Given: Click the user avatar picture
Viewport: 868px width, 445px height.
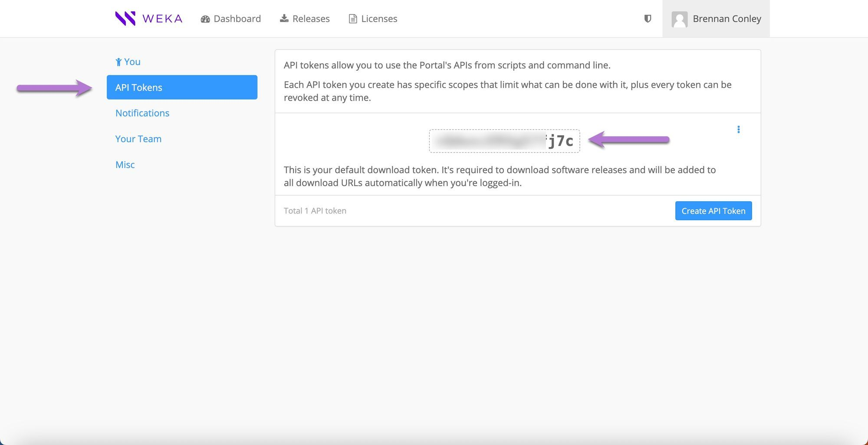Looking at the screenshot, I should pos(679,19).
